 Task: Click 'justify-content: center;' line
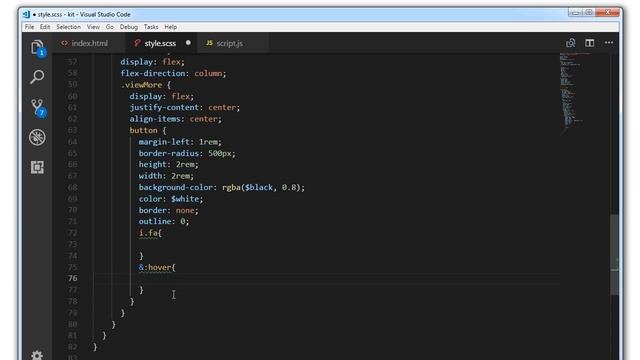point(185,107)
